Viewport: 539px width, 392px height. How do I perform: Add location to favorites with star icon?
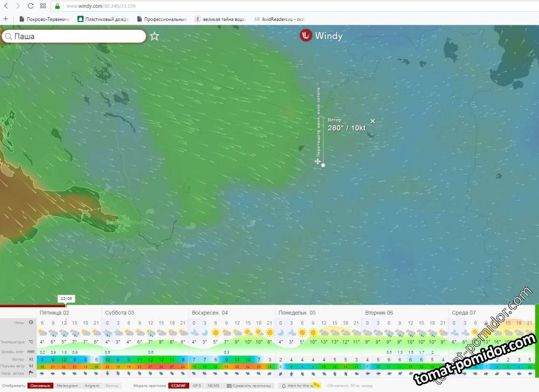[x=155, y=36]
